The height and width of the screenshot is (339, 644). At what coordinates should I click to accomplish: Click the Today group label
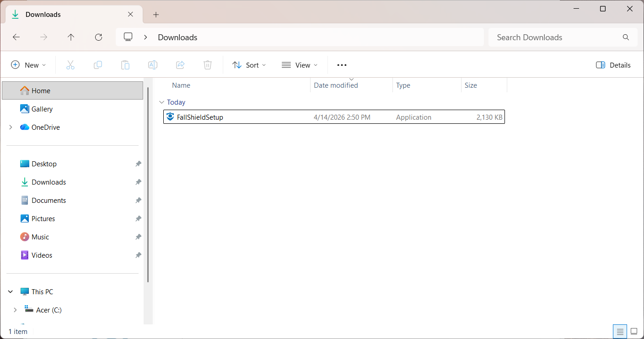point(176,102)
